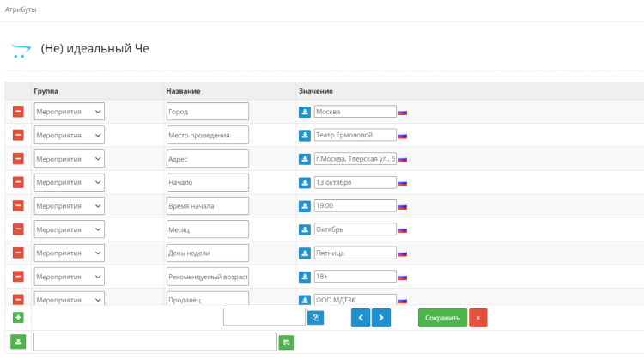The image size is (644, 360).
Task: Close the editor with the red X button
Action: point(478,318)
